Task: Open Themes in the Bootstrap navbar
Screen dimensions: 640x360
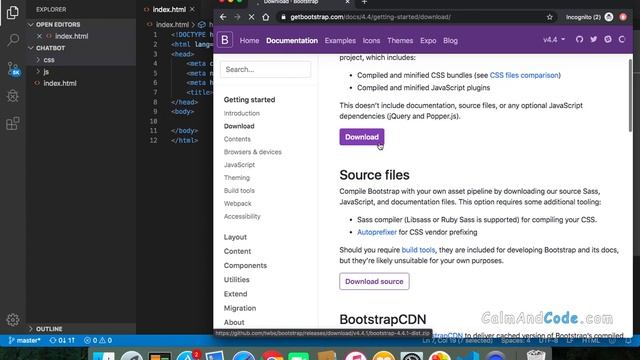Action: tap(400, 41)
